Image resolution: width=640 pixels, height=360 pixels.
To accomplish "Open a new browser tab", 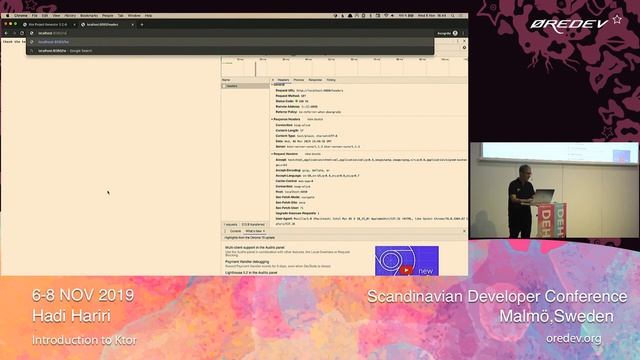I will [142, 24].
